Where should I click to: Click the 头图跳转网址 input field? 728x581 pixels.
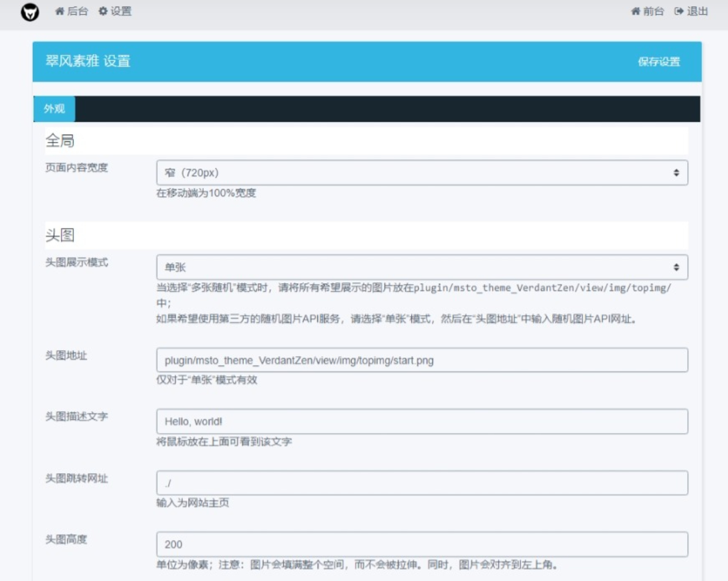tap(421, 482)
